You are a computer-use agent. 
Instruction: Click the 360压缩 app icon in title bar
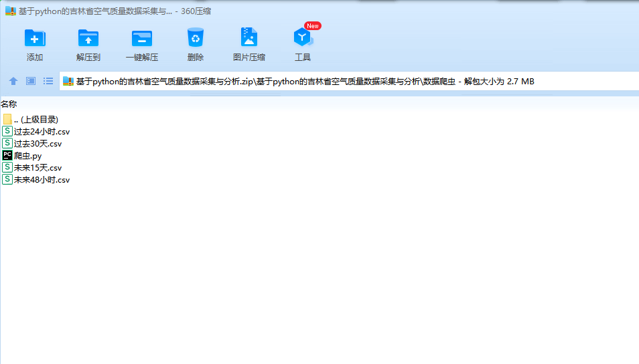point(11,11)
